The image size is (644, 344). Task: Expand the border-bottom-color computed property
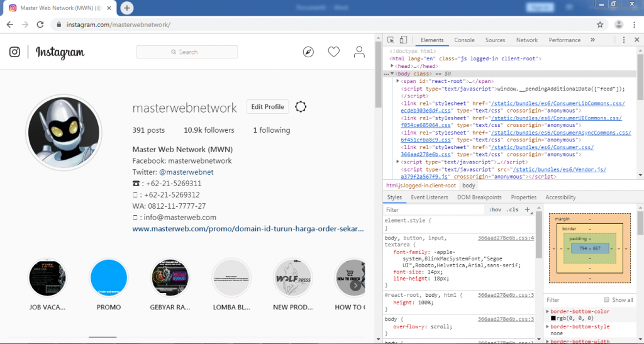[x=548, y=311]
